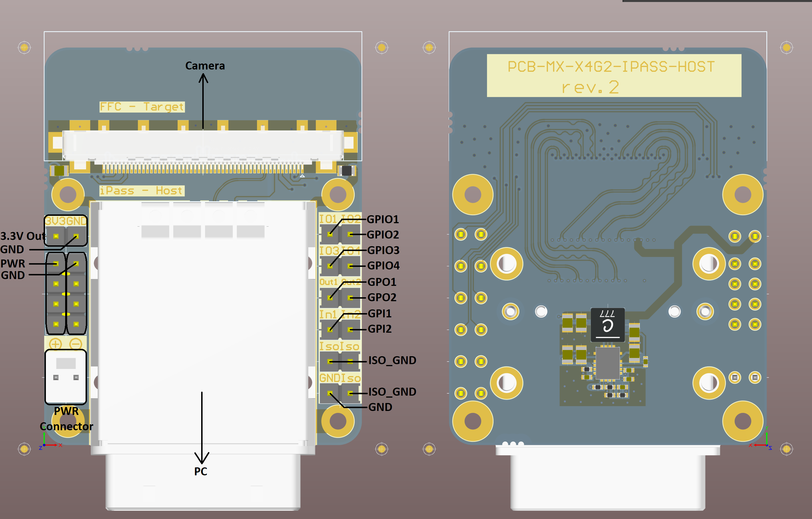Click the Camera label above the arrow
Screen dimensions: 812x519
pyautogui.click(x=205, y=66)
